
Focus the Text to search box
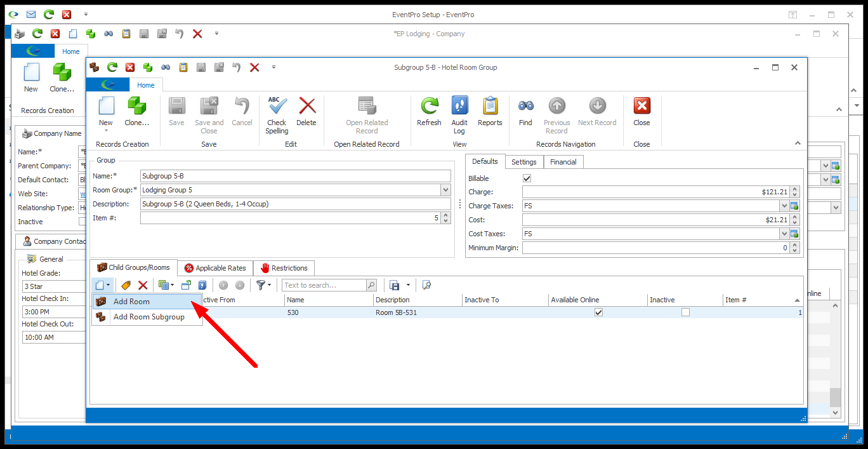coord(324,285)
